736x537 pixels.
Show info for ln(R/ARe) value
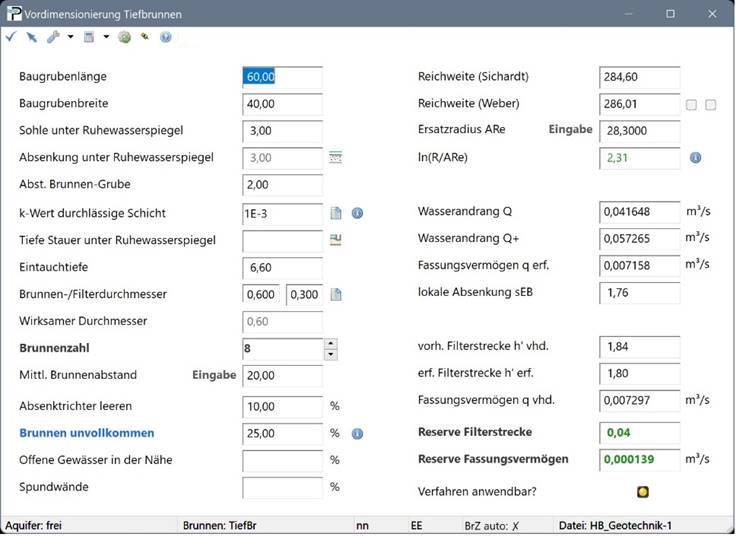point(696,158)
